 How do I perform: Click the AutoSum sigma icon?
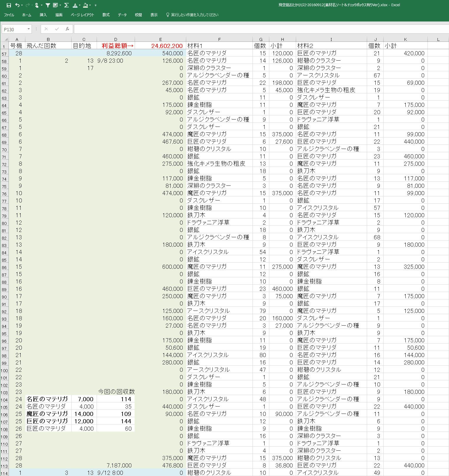(x=66, y=5)
